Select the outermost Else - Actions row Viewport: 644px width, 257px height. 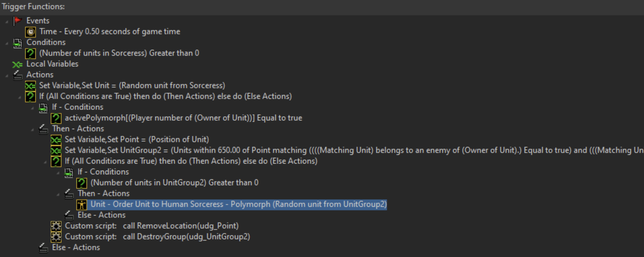coord(76,247)
